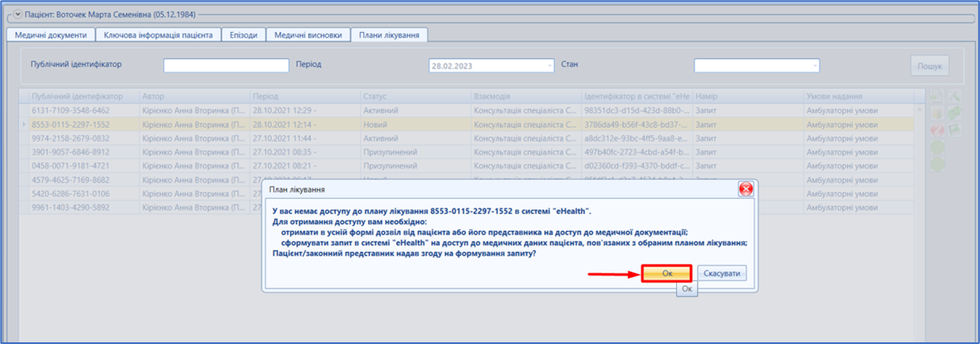Select row with identifier 8553-0115-2297-1552

pyautogui.click(x=466, y=124)
